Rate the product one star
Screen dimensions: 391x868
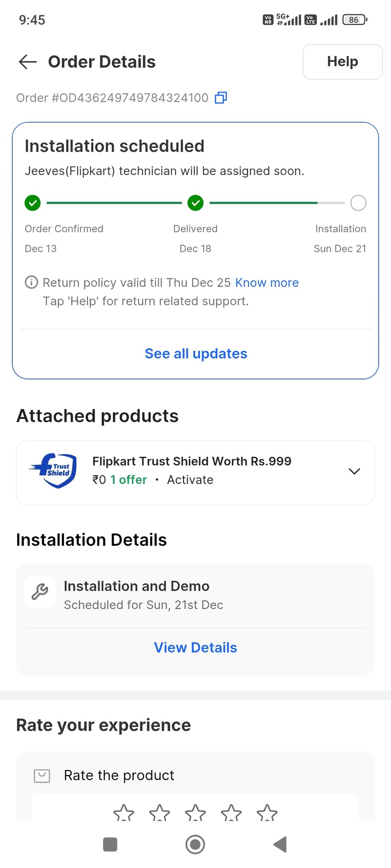pyautogui.click(x=124, y=813)
